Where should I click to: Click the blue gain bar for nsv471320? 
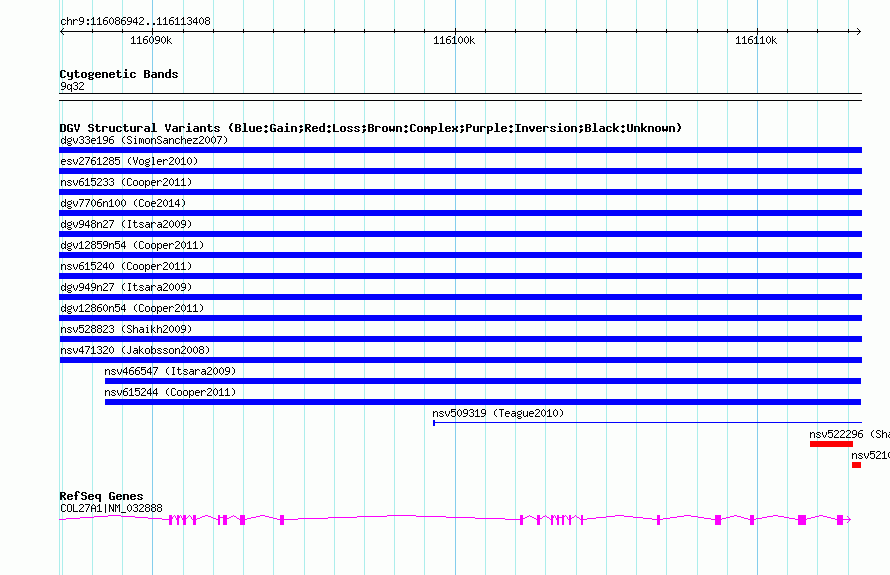coord(460,360)
